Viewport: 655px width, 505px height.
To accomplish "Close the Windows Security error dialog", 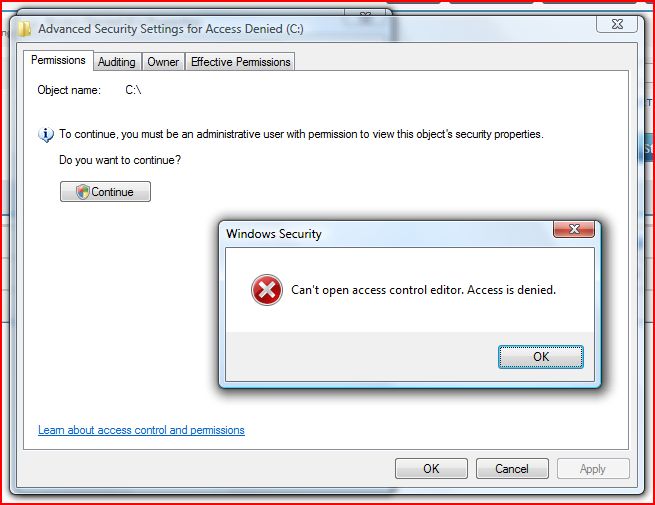I will click(x=574, y=229).
